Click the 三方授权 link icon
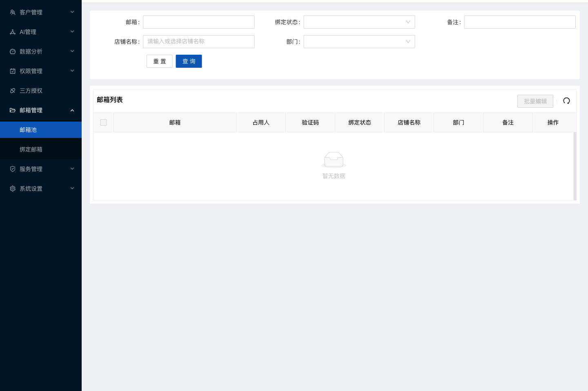The height and width of the screenshot is (391, 588). point(13,91)
